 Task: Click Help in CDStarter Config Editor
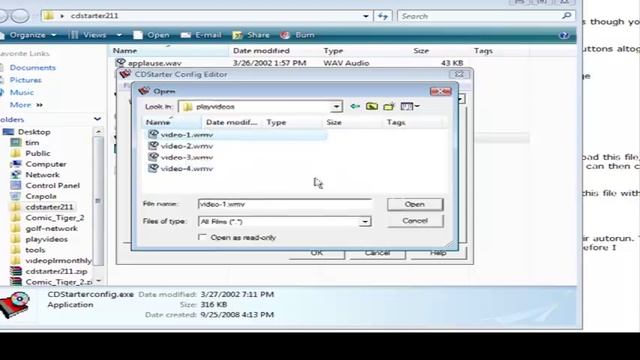pos(438,253)
